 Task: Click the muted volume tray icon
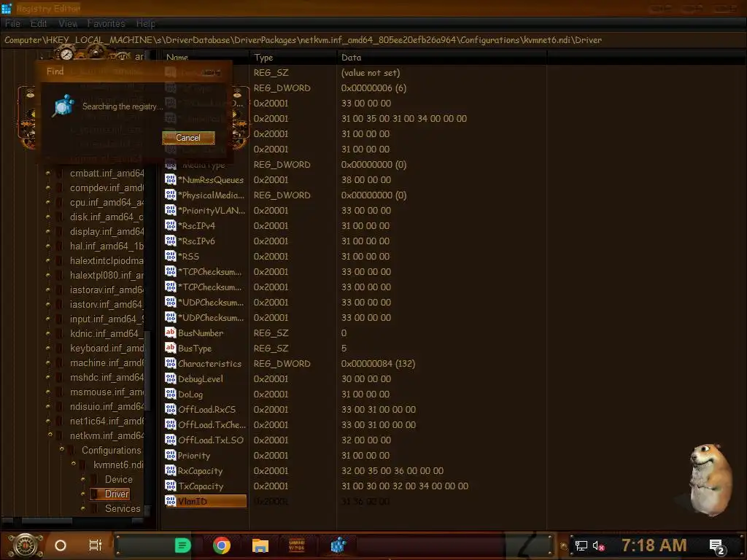[599, 545]
